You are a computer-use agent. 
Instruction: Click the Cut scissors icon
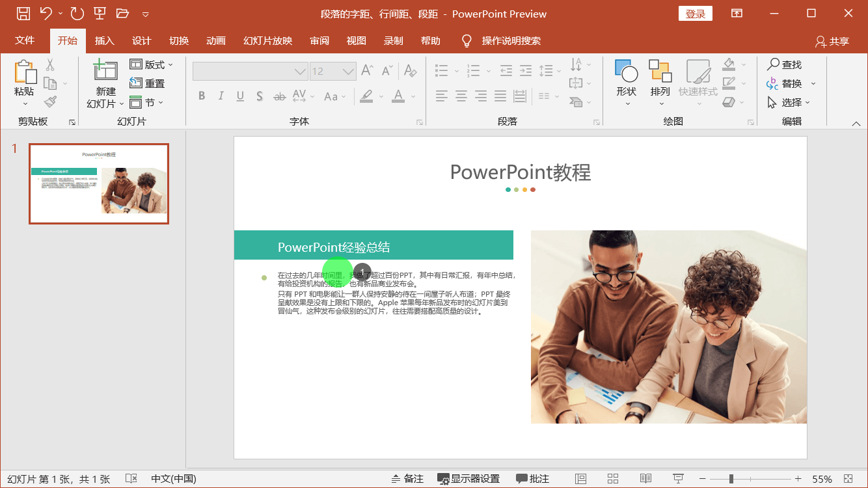coord(50,65)
